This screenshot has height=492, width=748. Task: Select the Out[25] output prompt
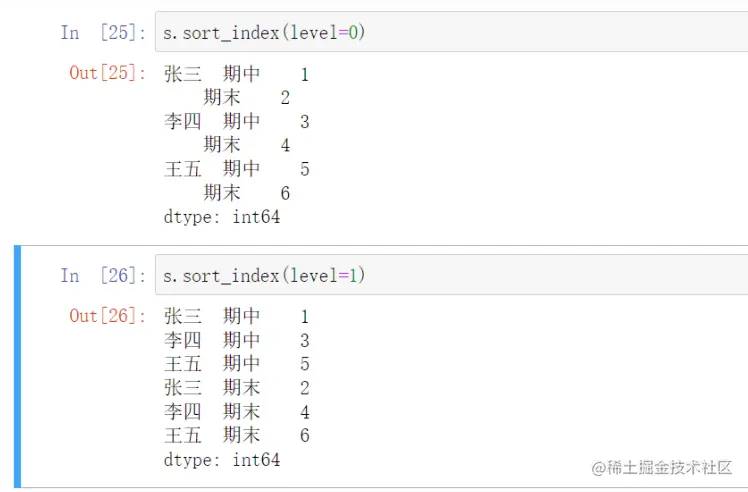click(x=107, y=73)
